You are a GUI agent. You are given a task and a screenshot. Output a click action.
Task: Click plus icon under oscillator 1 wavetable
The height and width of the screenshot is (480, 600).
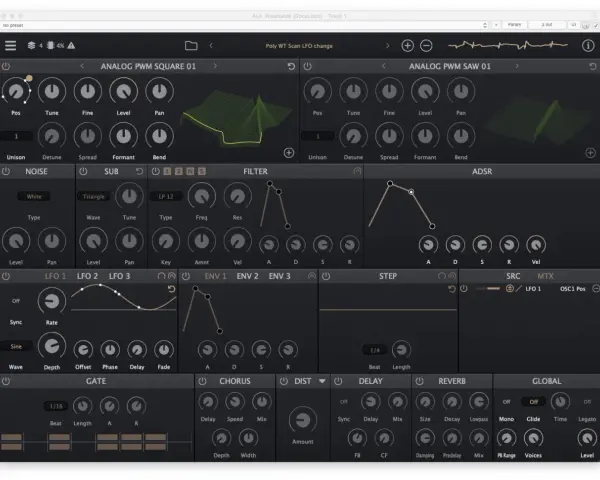click(289, 153)
